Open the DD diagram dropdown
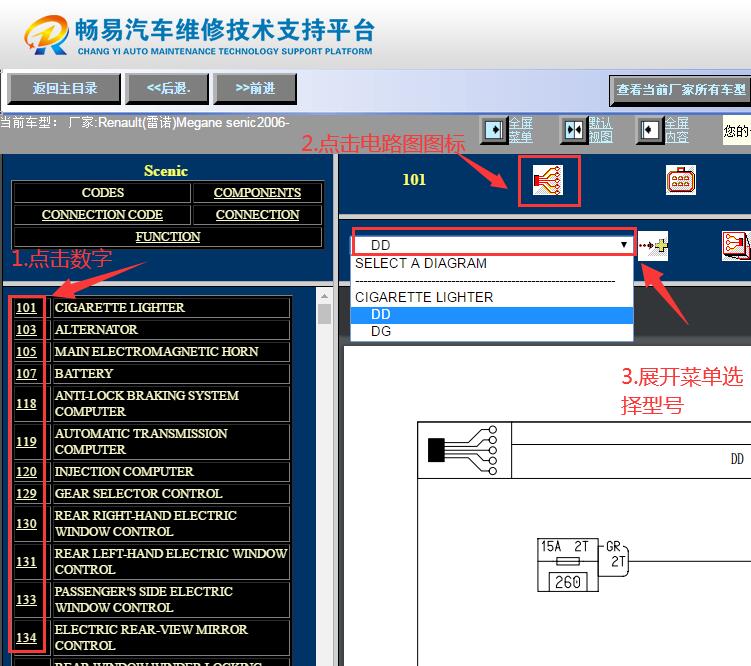Image resolution: width=751 pixels, height=666 pixels. click(494, 245)
